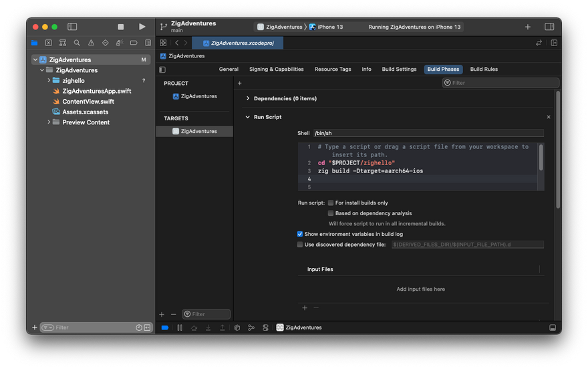
Task: Click the add library plus icon in toolbar
Action: 528,27
